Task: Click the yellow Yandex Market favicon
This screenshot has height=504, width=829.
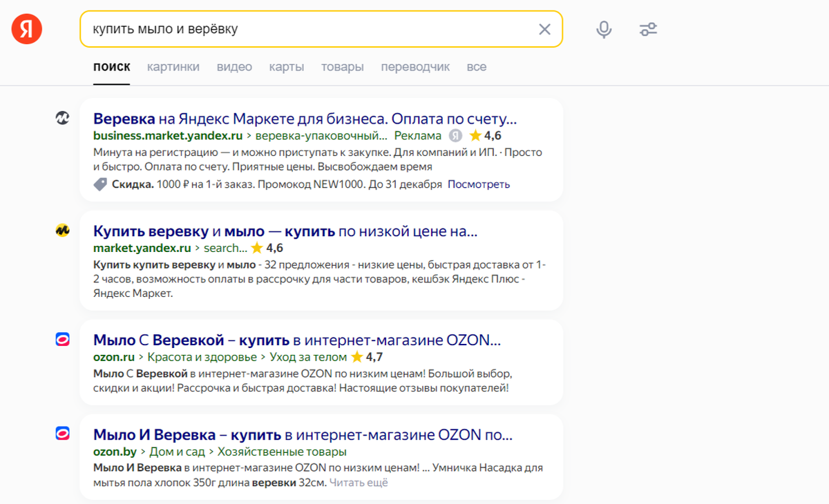Action: [x=63, y=231]
